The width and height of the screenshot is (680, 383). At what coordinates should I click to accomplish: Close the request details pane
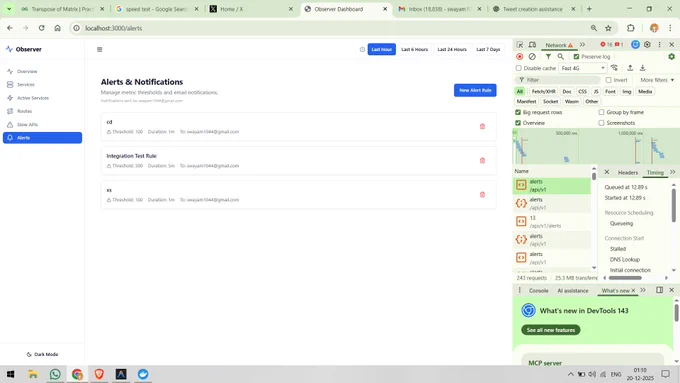point(607,172)
